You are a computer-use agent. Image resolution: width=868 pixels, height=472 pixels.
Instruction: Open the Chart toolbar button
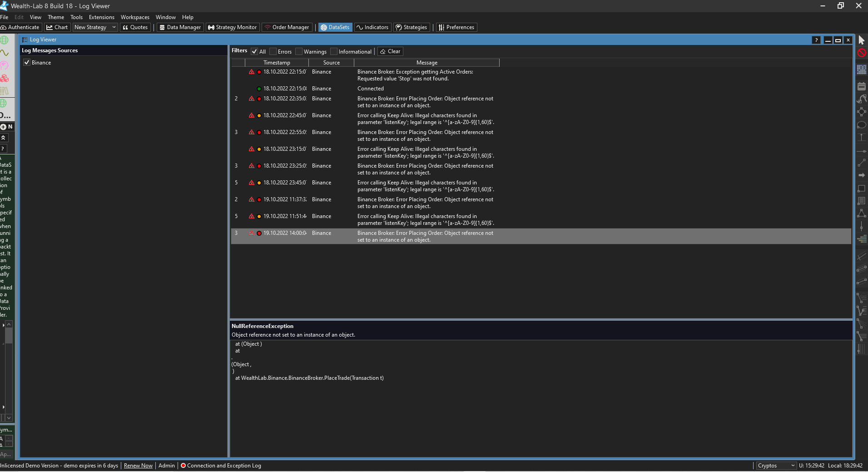pyautogui.click(x=57, y=27)
